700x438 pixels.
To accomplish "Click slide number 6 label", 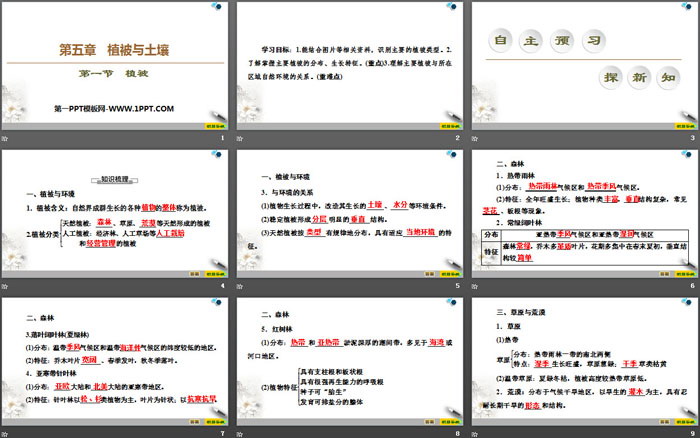I will (x=692, y=286).
